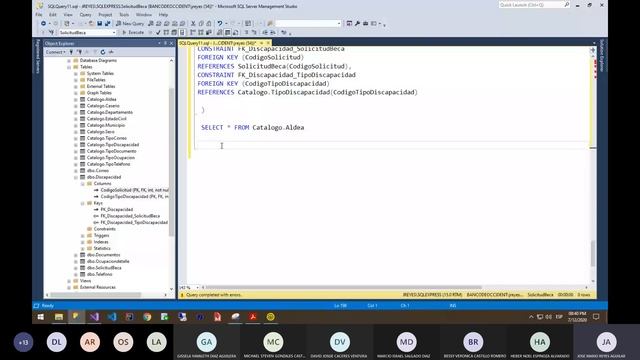The height and width of the screenshot is (360, 640).
Task: Click the +13 more participants badge
Action: (23, 342)
